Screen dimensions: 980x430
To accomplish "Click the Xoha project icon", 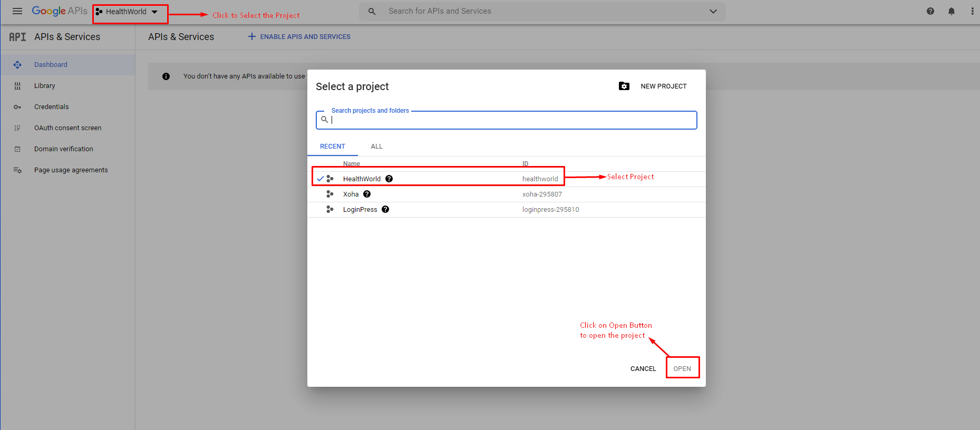I will pos(330,194).
